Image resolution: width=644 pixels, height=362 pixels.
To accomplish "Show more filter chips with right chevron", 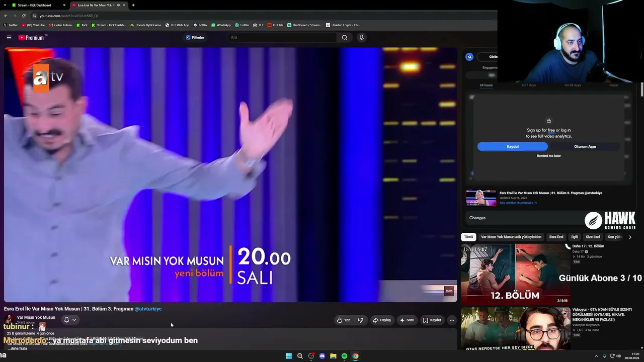I will 630,237.
